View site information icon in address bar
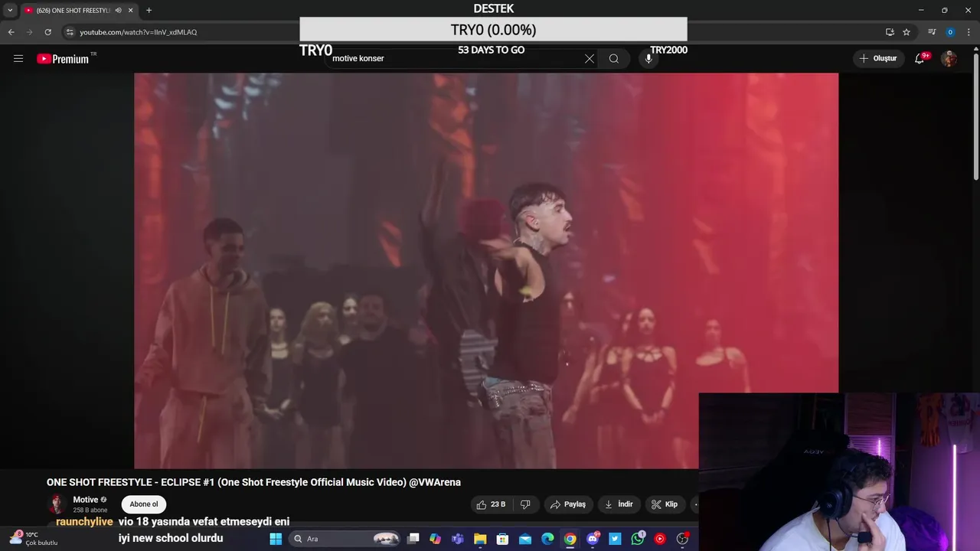 [70, 32]
